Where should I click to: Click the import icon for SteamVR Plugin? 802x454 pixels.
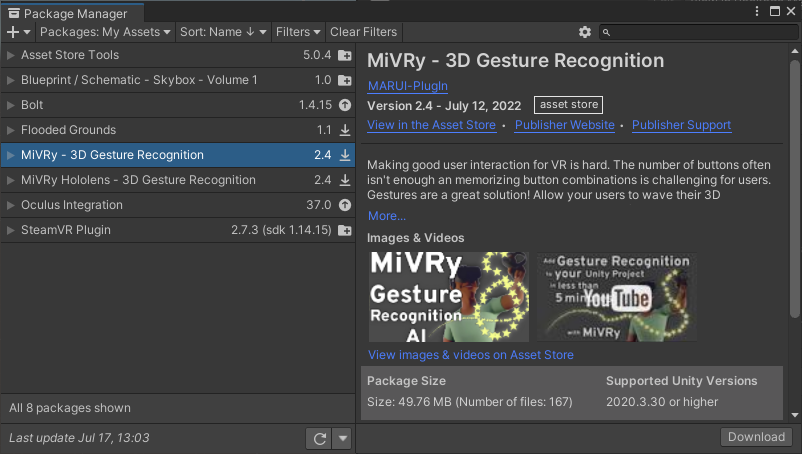[x=345, y=231]
